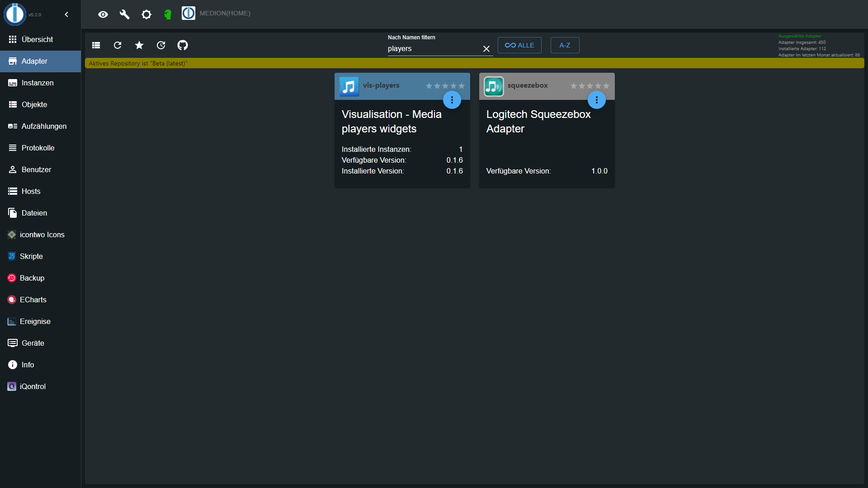Click the refresh adapters list icon
The width and height of the screenshot is (868, 488).
pos(118,45)
